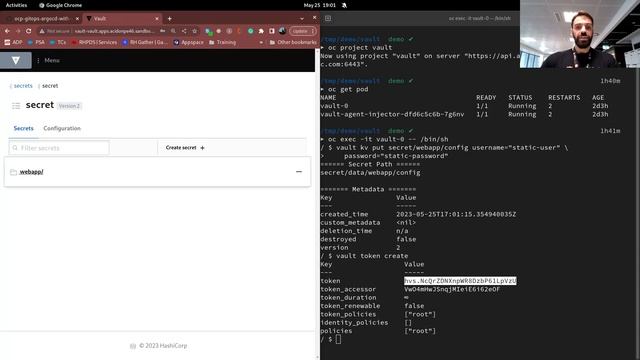Click the notification bell icon in top bar
This screenshot has height=360, width=640.
tap(344, 5)
